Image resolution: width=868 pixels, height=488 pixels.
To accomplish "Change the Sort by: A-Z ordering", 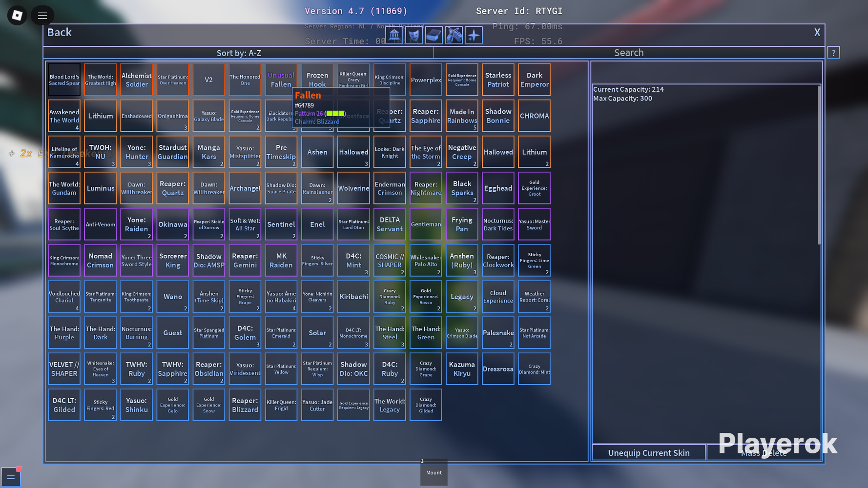I will [239, 53].
